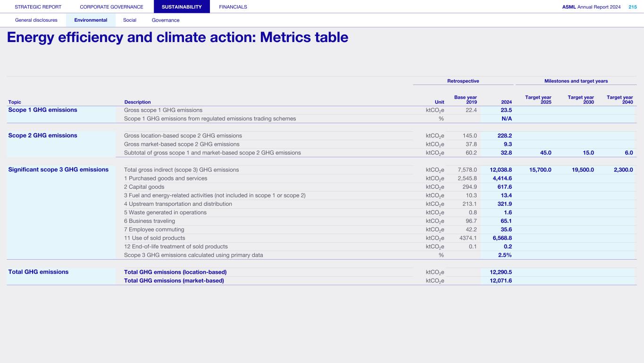Select the Scope 2 GHG emissions topic

coord(43,135)
